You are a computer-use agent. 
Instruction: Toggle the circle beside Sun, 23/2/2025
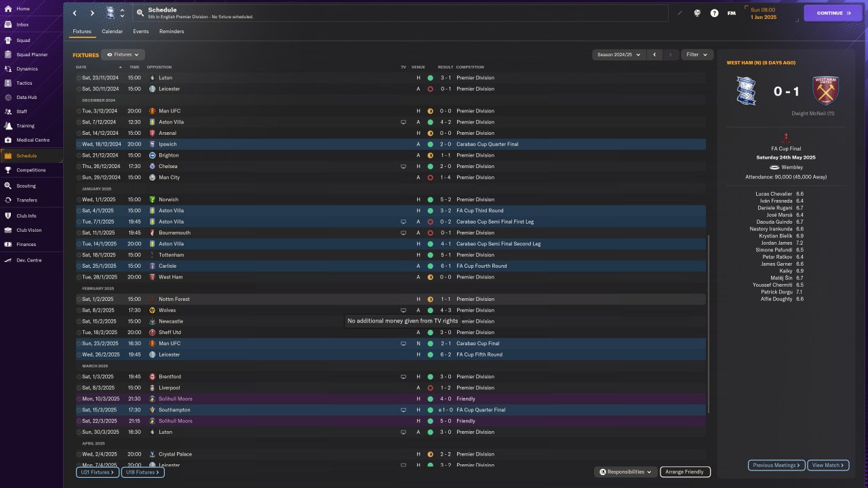pyautogui.click(x=79, y=344)
